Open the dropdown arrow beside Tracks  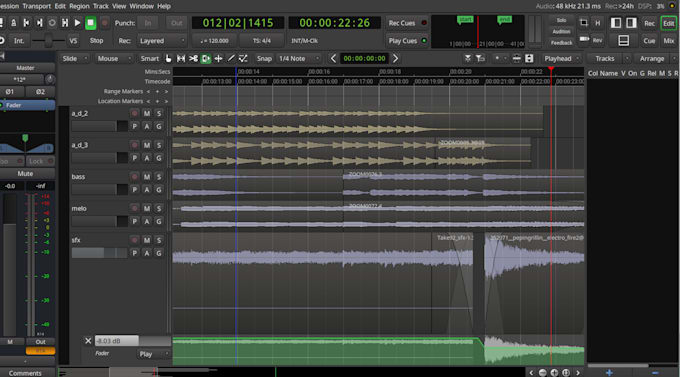(x=627, y=59)
